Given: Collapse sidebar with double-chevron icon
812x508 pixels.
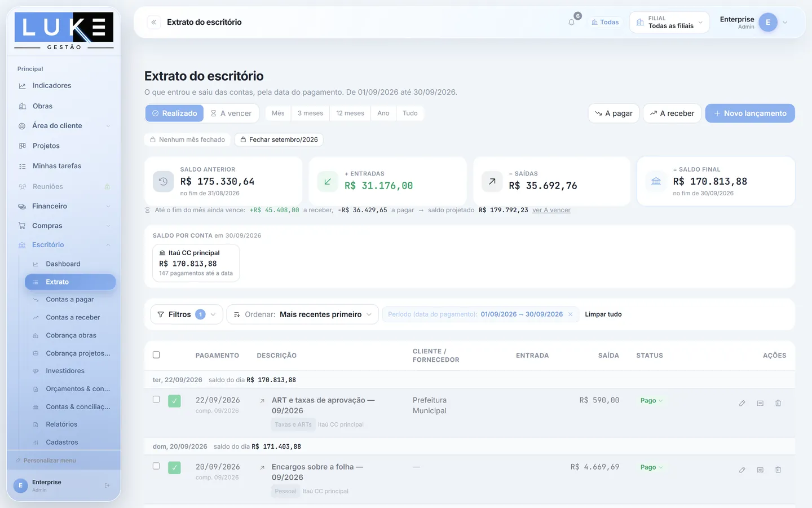Looking at the screenshot, I should [x=153, y=22].
